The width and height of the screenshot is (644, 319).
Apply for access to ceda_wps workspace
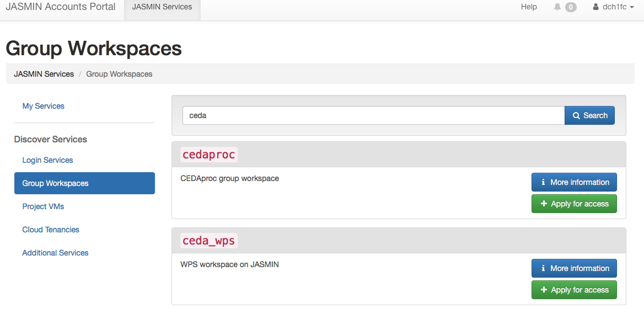pyautogui.click(x=574, y=290)
